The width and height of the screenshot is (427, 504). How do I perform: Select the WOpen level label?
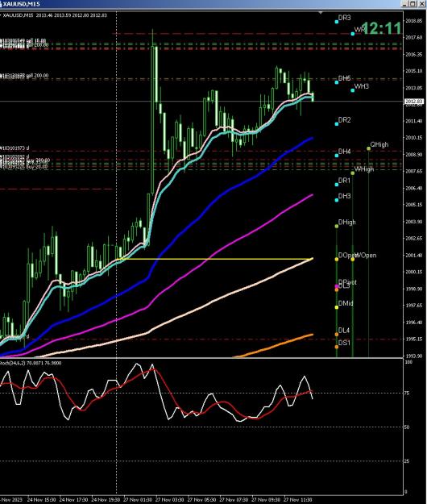[x=366, y=255]
